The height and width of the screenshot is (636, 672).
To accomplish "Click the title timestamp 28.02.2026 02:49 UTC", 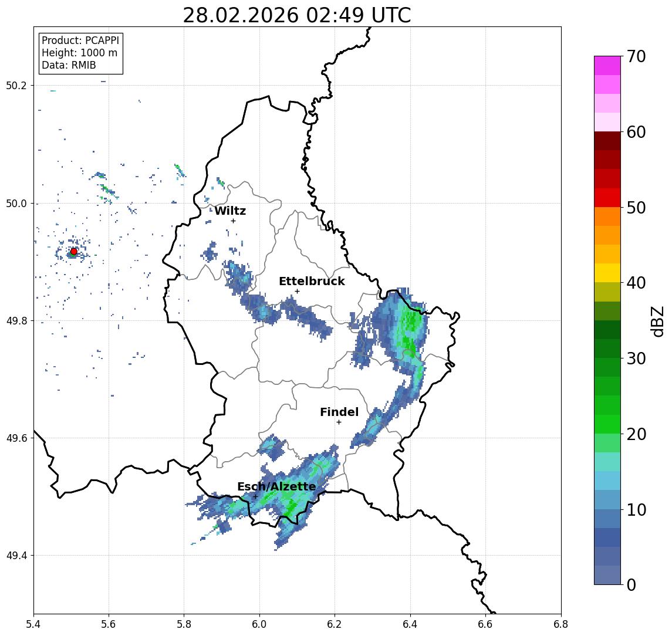I will pyautogui.click(x=296, y=15).
